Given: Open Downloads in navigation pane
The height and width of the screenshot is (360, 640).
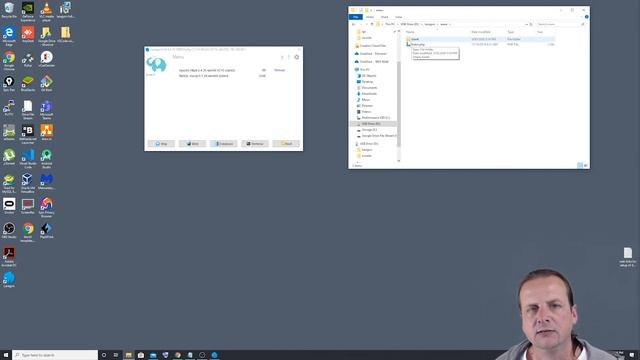Looking at the screenshot, I should click(369, 93).
